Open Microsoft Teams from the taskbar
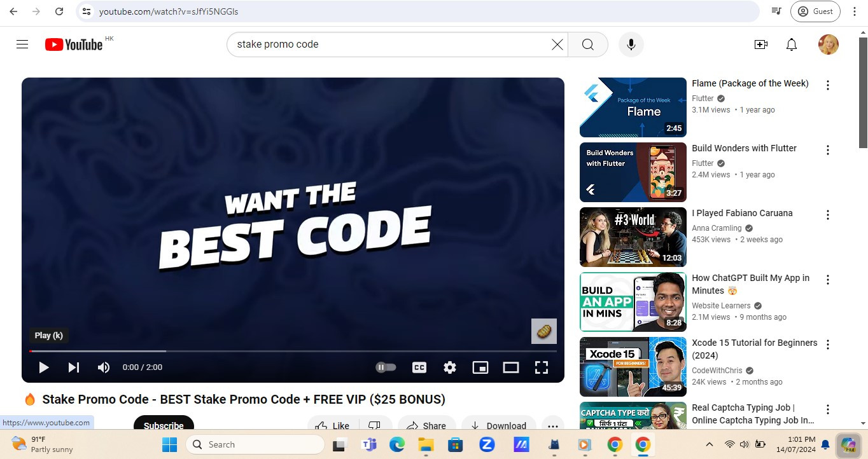Image resolution: width=868 pixels, height=459 pixels. pos(369,444)
